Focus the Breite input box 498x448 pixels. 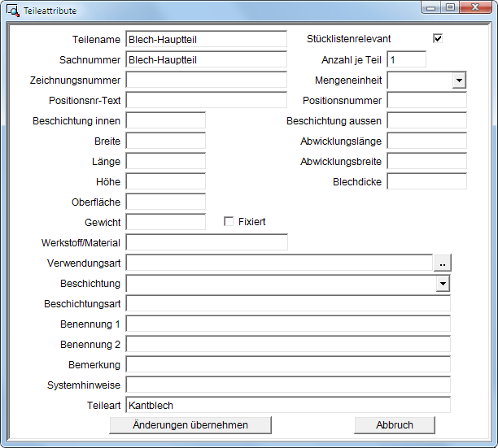[x=166, y=141]
